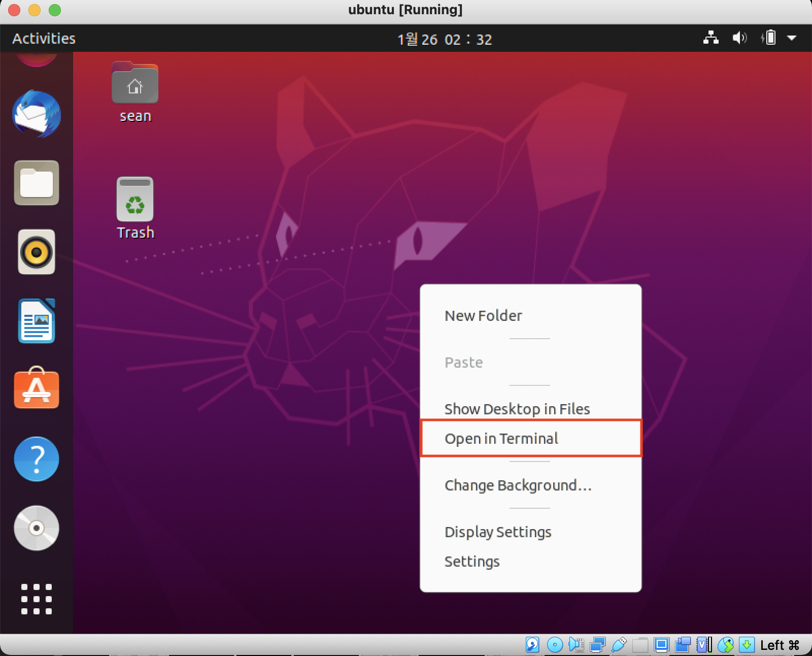
Task: Click VirtualBox USB devices icon
Action: point(619,645)
